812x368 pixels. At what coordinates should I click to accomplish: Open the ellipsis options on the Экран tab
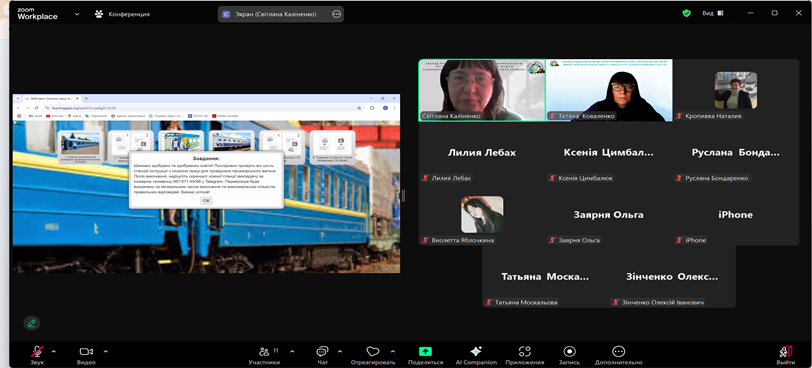pyautogui.click(x=336, y=14)
